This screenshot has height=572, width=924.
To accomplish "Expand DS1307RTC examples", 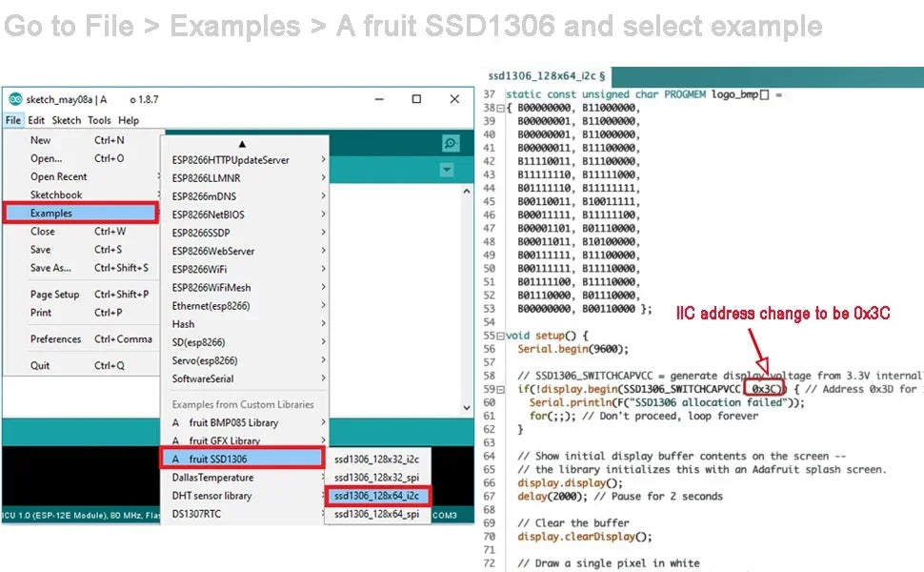I will click(245, 514).
